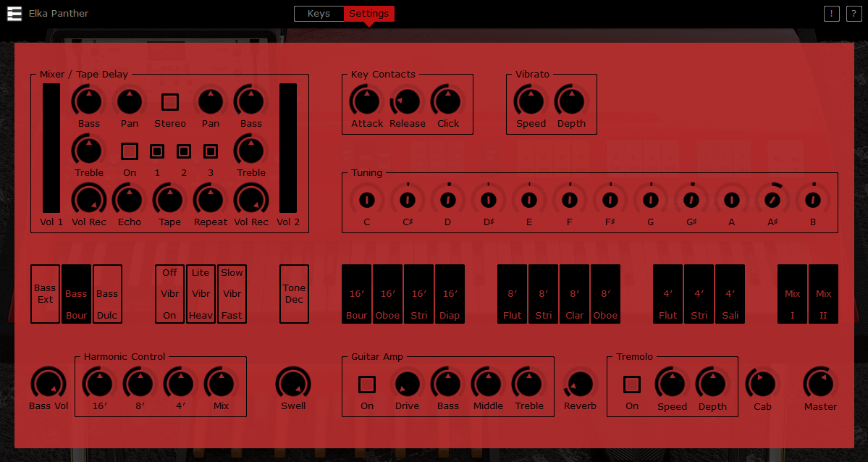Click the Guitar Amp Drive knob
The width and height of the screenshot is (868, 462).
click(x=408, y=384)
